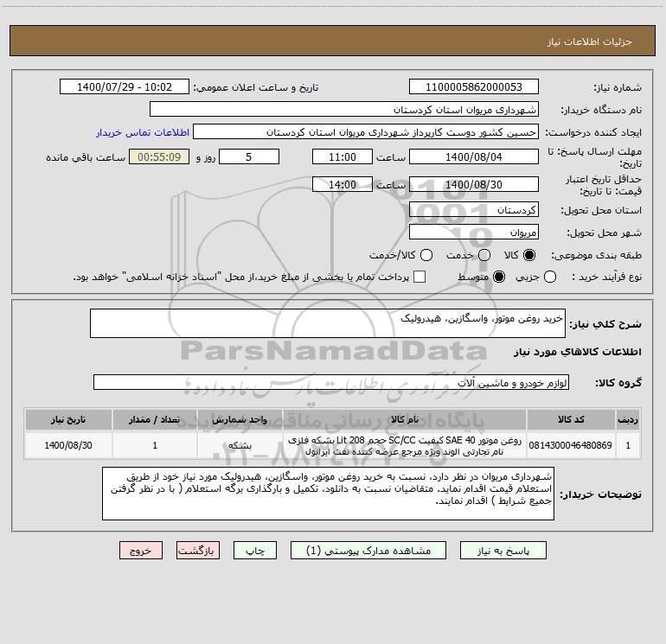Click the روغن موتور SAE 40 product name cell
This screenshot has width=666, height=644.
405,445
